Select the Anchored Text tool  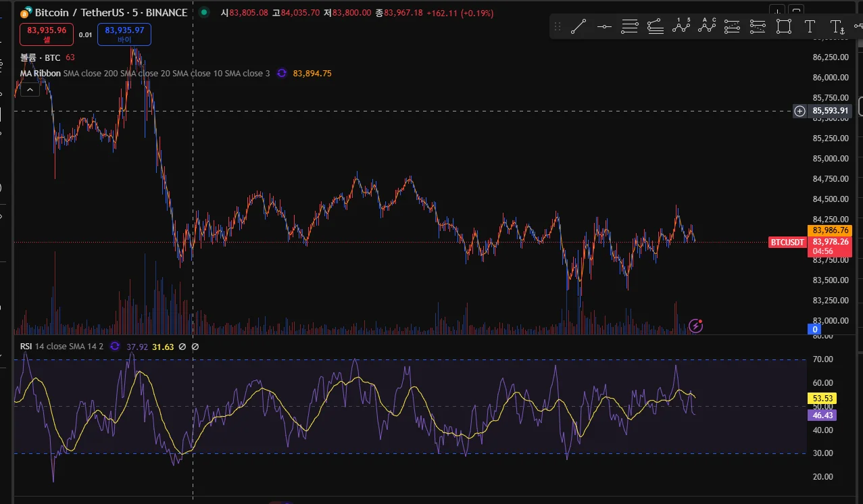coord(837,27)
